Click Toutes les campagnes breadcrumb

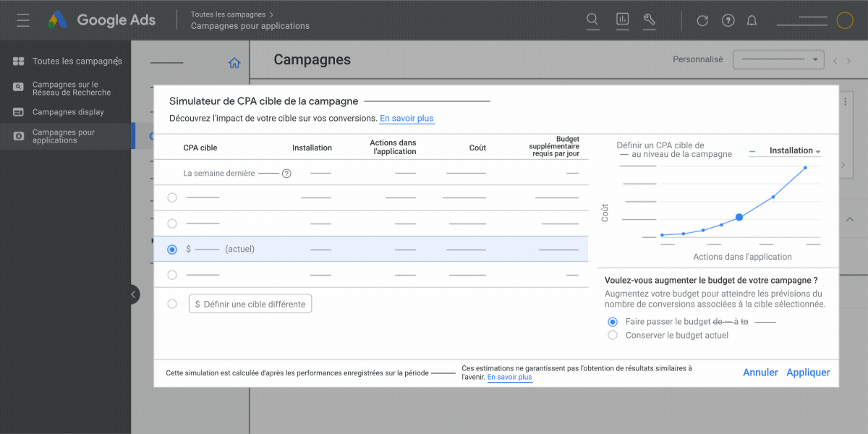point(228,14)
